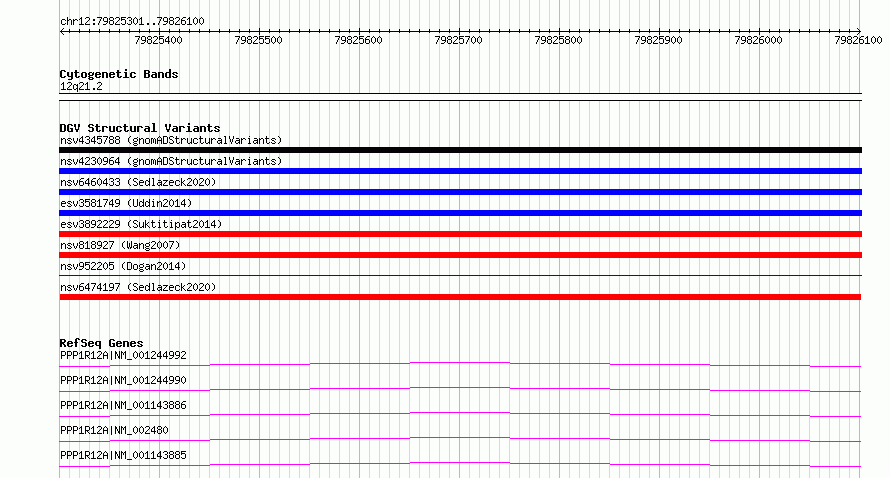Click the red esv3892229 Suktitipat2014 bar

[x=460, y=234]
